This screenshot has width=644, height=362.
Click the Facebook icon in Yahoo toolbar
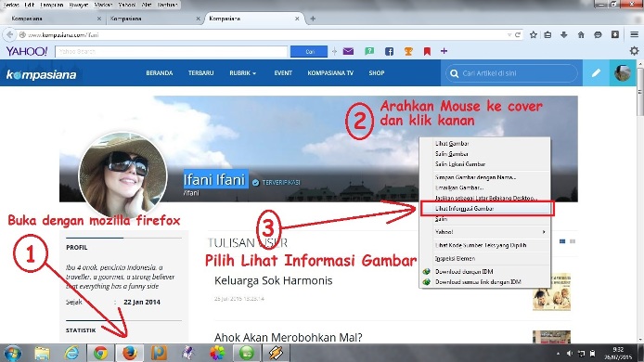[390, 51]
